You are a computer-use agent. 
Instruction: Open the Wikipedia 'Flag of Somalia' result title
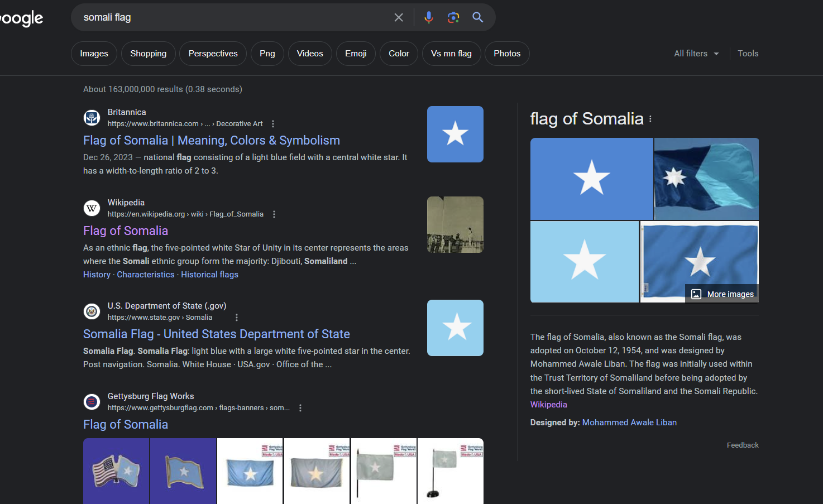tap(126, 231)
